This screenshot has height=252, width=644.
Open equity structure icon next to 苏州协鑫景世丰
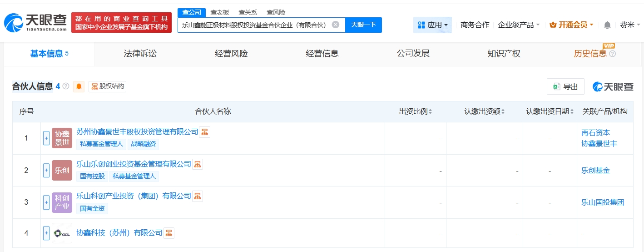click(205, 132)
